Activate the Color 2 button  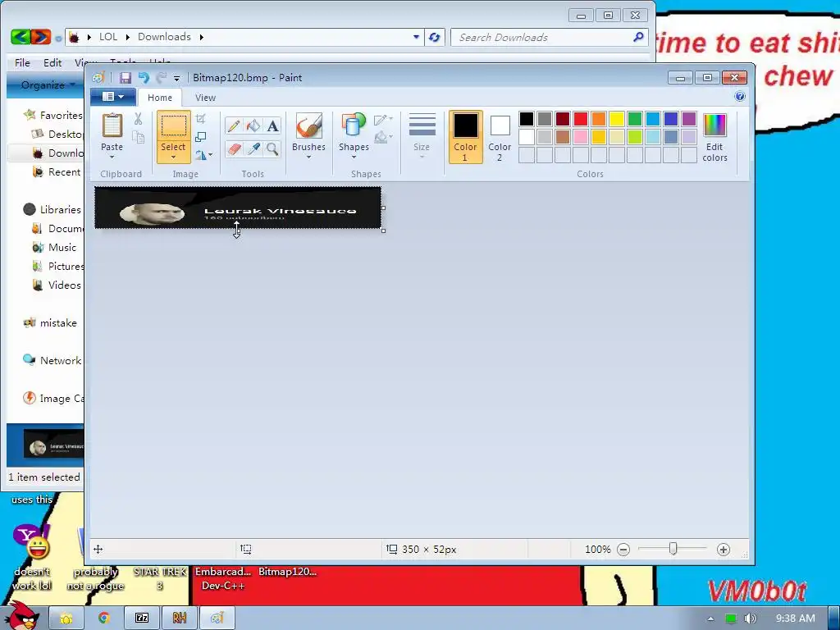(x=500, y=137)
